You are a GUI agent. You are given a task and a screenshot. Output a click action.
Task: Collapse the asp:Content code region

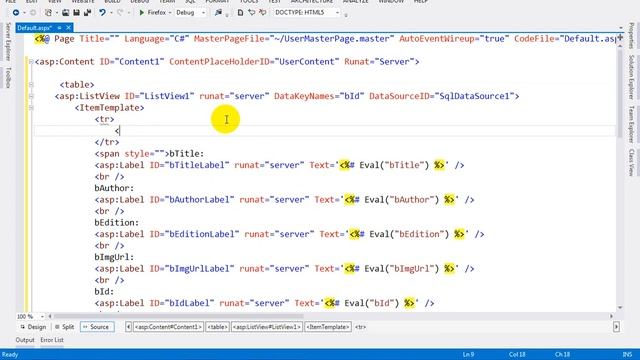point(31,62)
